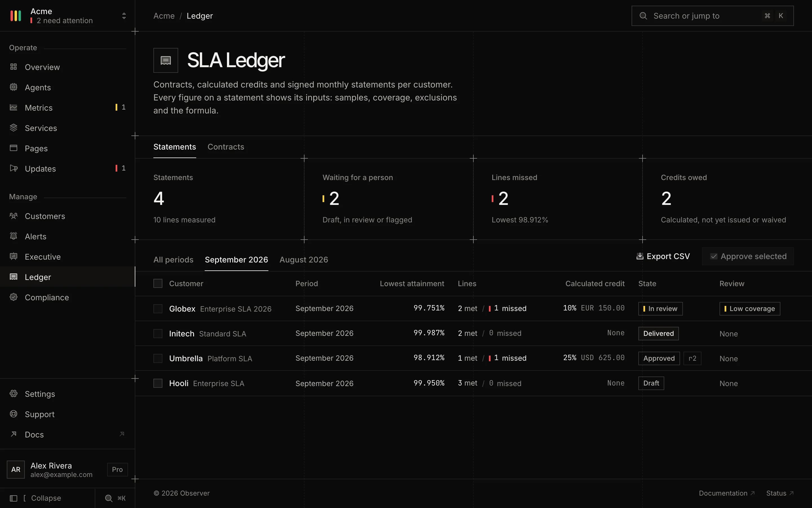
Task: Click the Updates flag icon
Action: tap(14, 168)
